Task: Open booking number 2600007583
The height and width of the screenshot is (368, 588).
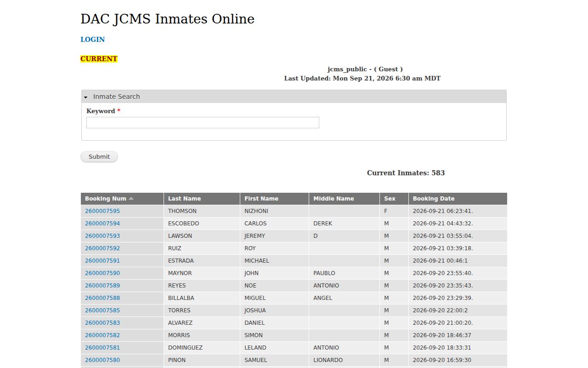Action: coord(102,323)
